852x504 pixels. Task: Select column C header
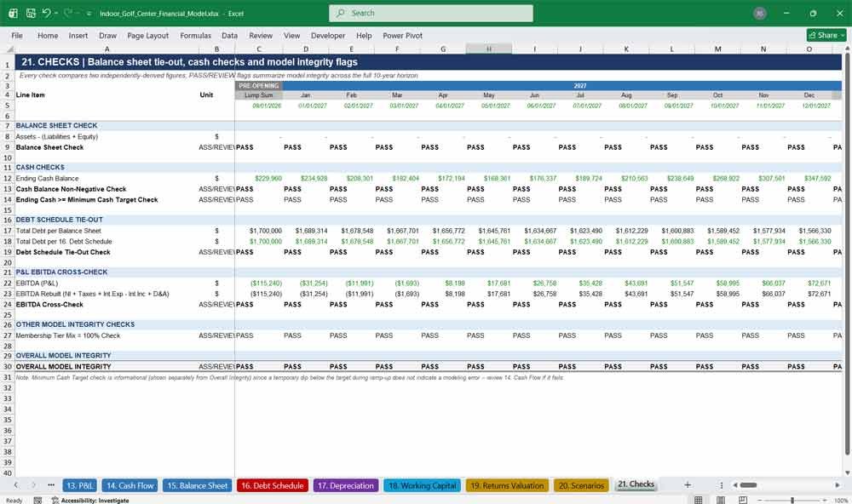pos(259,49)
